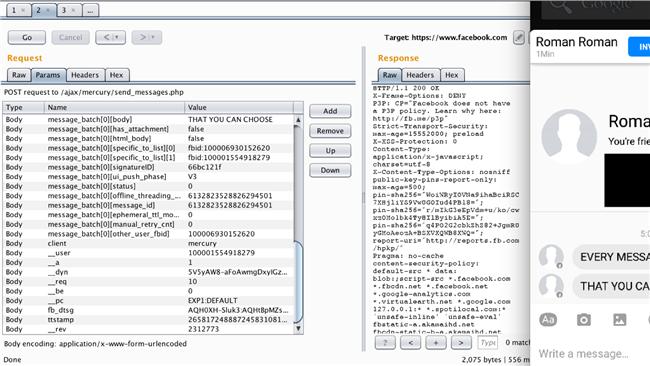Click value fbid:100006930152620

[x=229, y=148]
